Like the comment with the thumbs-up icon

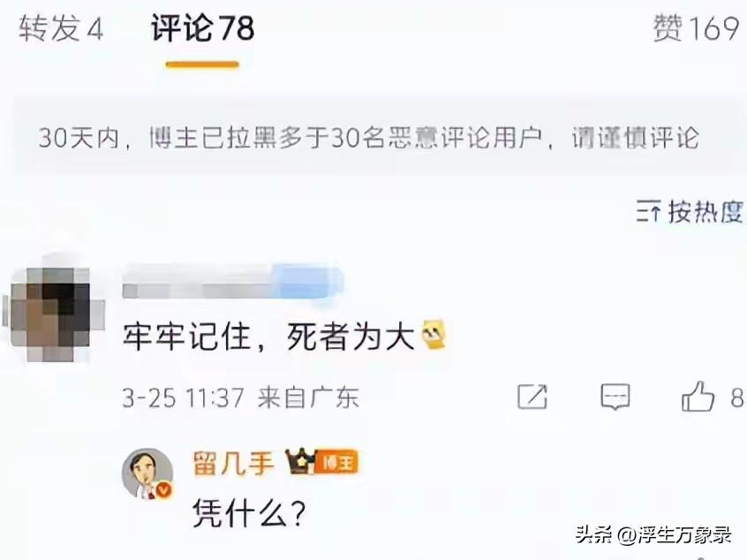(698, 397)
